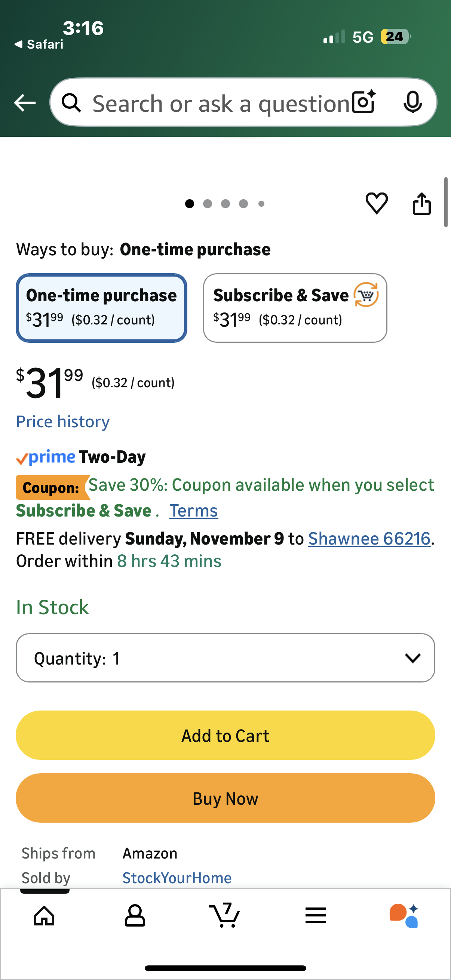Go back to previous page
451x980 pixels.
point(24,102)
